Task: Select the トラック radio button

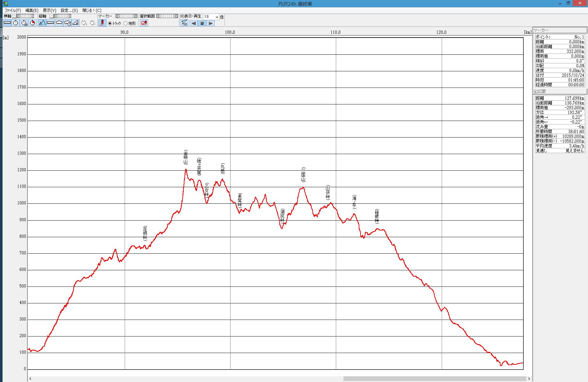Action: pos(110,23)
